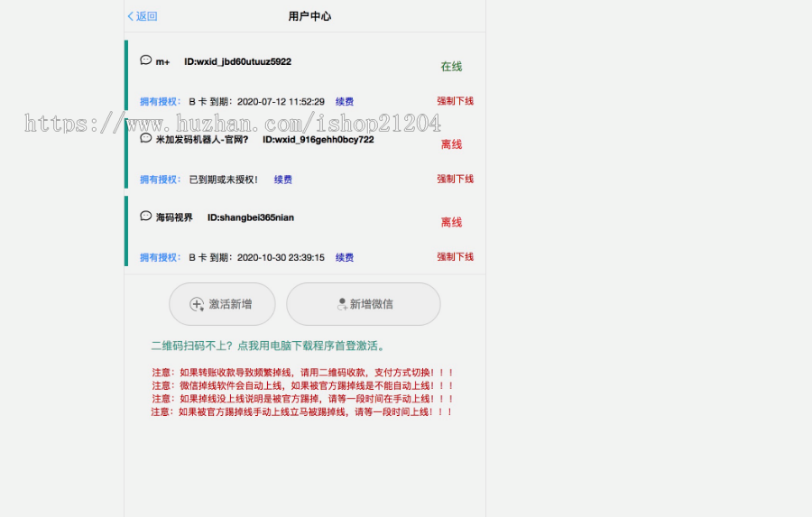Click the person icon in 新增微信 button
This screenshot has height=517, width=812.
pos(342,304)
